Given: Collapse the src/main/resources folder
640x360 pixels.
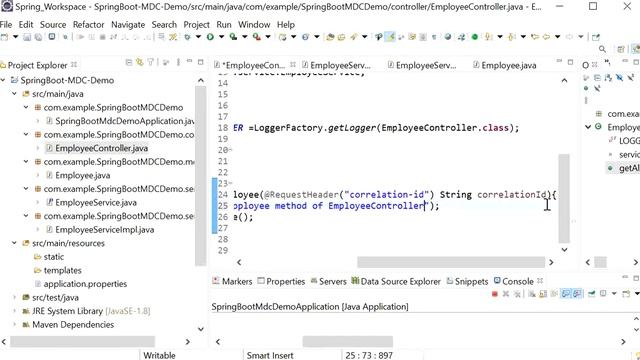Looking at the screenshot, I should [x=15, y=243].
